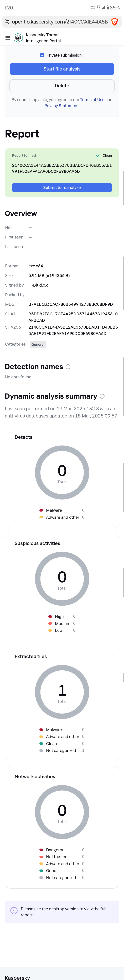
Task: Click the Delete button
Action: (x=62, y=86)
